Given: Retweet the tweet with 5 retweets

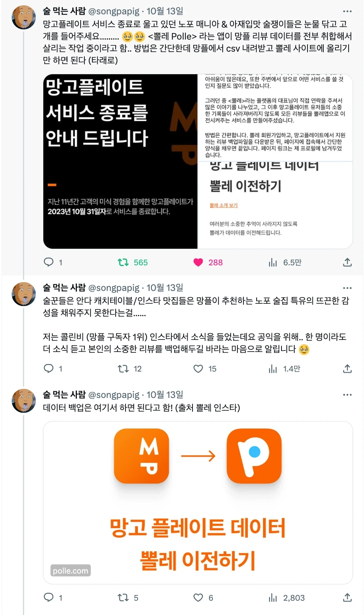Looking at the screenshot, I should 123,598.
